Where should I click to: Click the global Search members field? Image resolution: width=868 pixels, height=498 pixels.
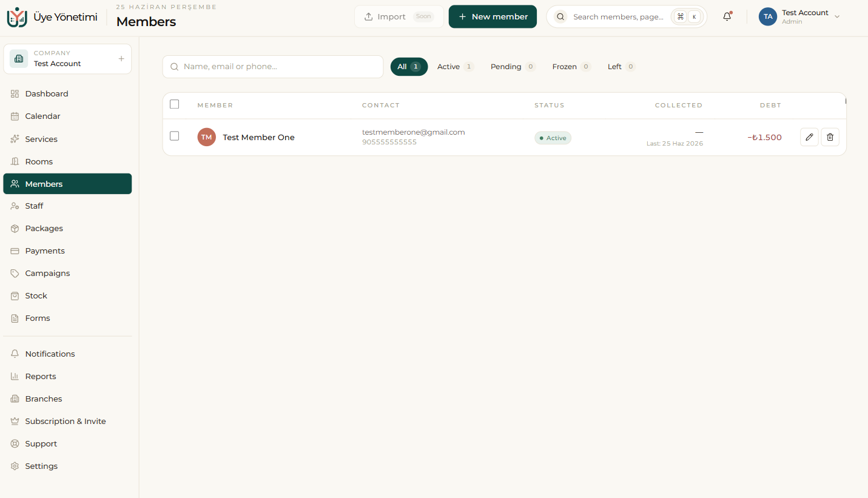pos(627,17)
